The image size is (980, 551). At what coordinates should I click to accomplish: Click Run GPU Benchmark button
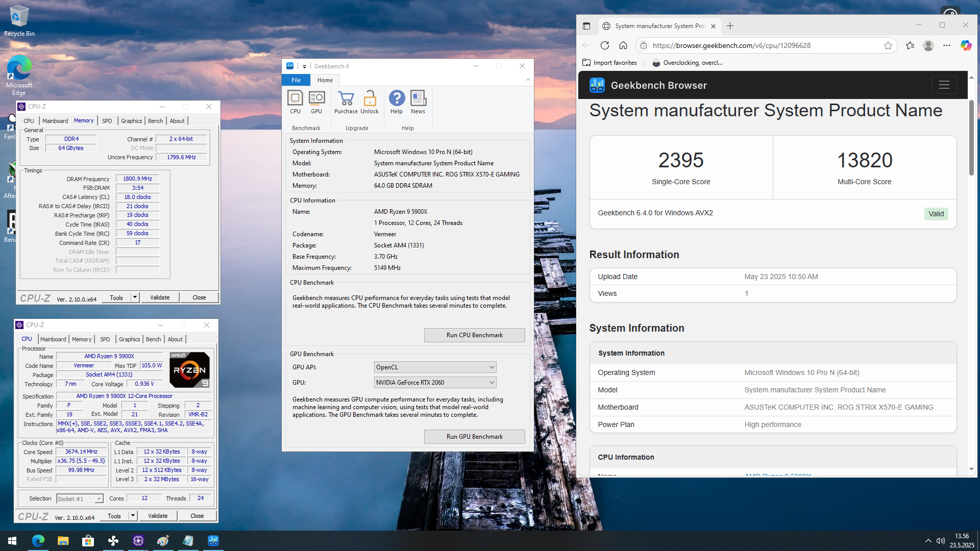coord(475,437)
